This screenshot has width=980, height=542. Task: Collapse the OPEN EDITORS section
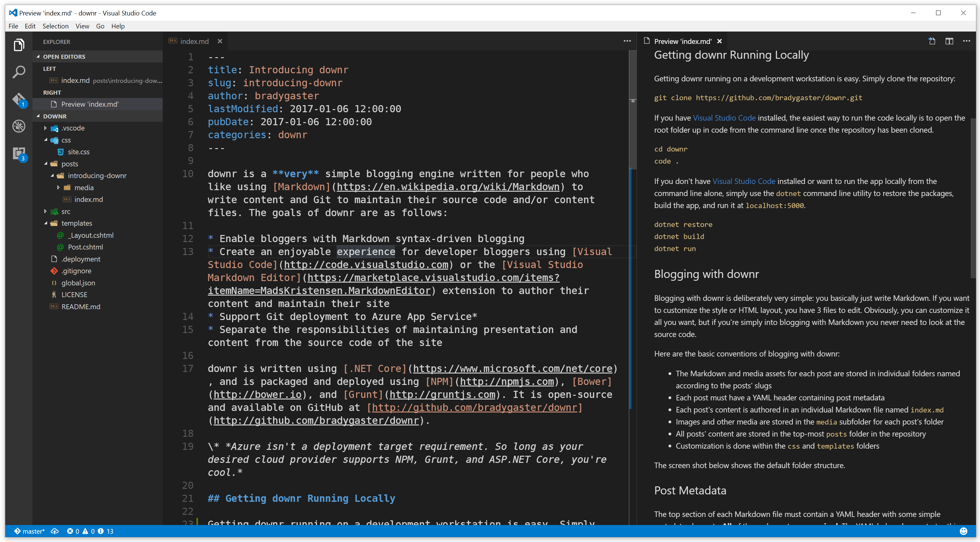pyautogui.click(x=98, y=56)
